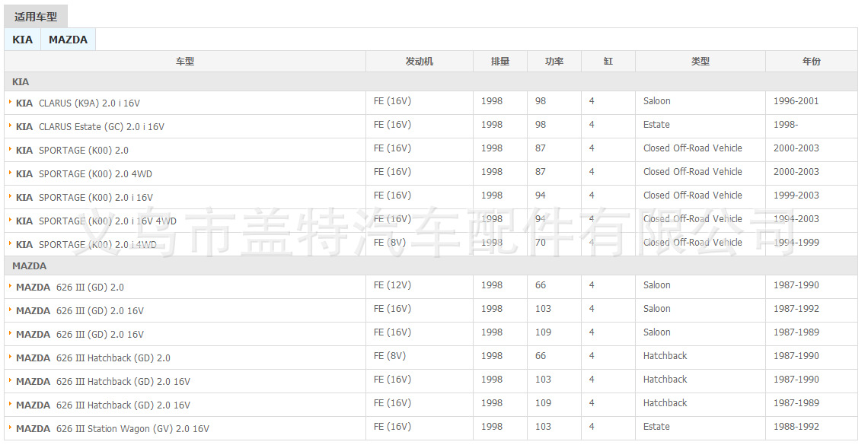Open MAZDA 626 III Hatchback (GD) 2.0 link
Screen dimensions: 868x445
(94, 358)
